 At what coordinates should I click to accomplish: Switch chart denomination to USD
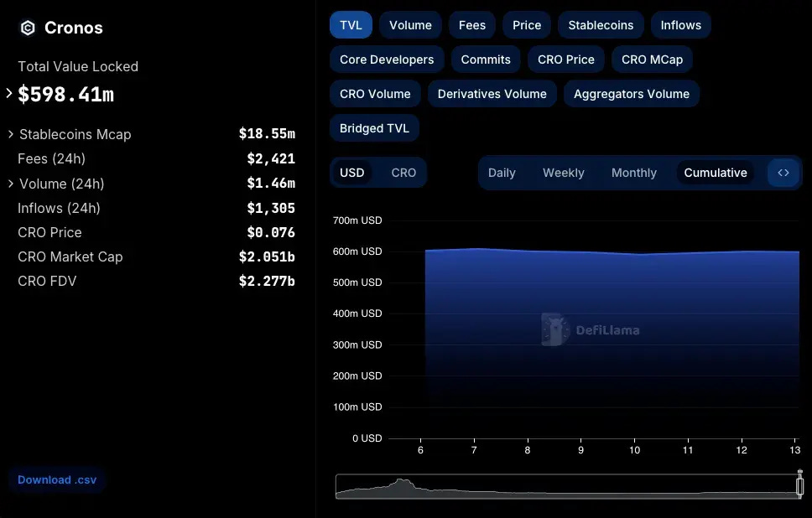click(352, 173)
